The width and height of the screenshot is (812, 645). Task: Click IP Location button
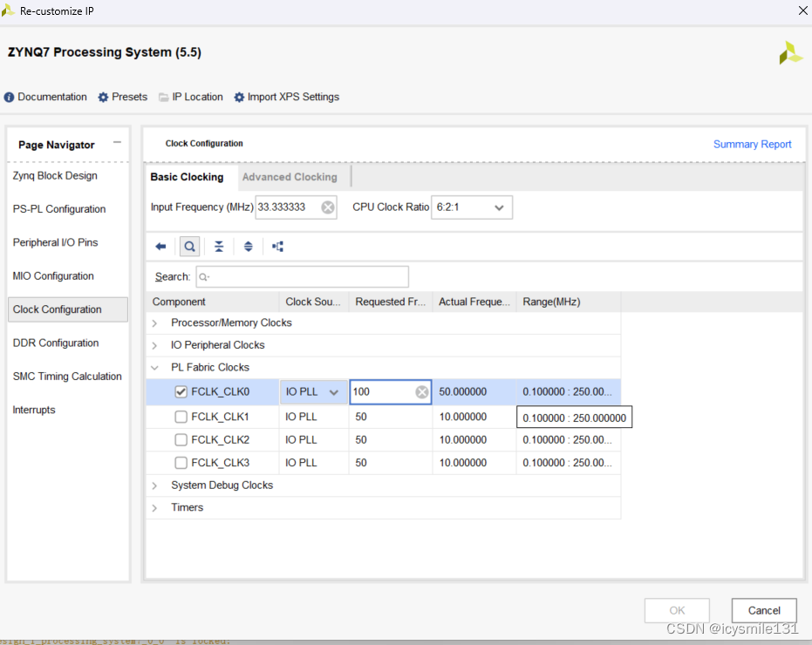(190, 97)
